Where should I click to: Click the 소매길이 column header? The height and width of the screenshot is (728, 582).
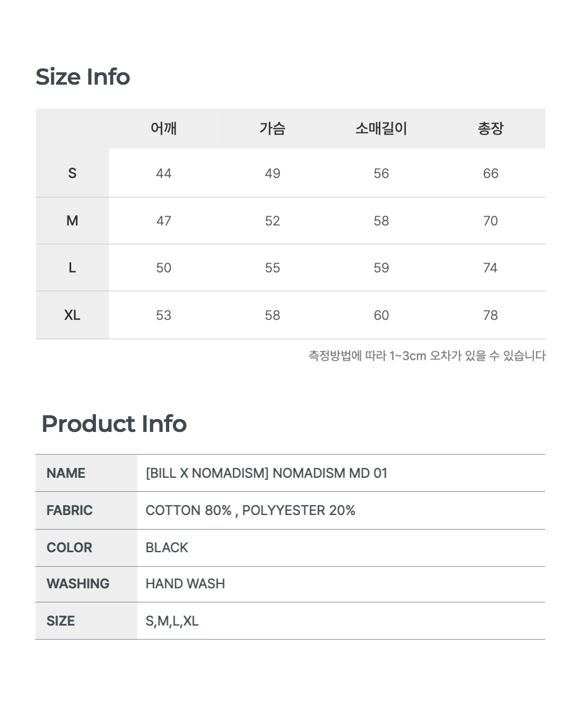click(x=381, y=128)
